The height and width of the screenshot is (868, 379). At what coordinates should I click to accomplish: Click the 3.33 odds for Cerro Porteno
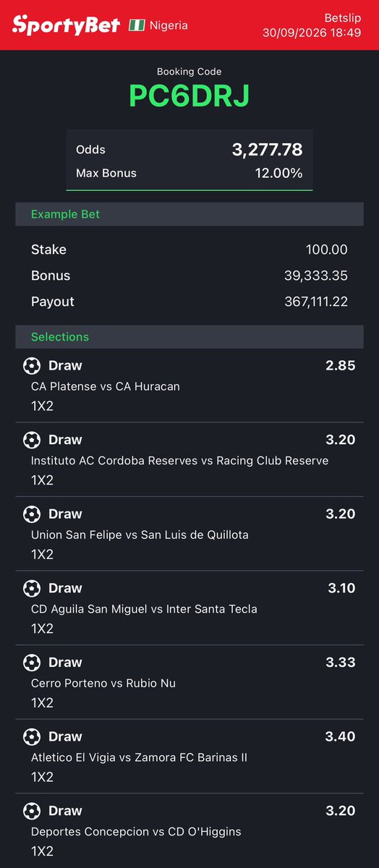341,663
